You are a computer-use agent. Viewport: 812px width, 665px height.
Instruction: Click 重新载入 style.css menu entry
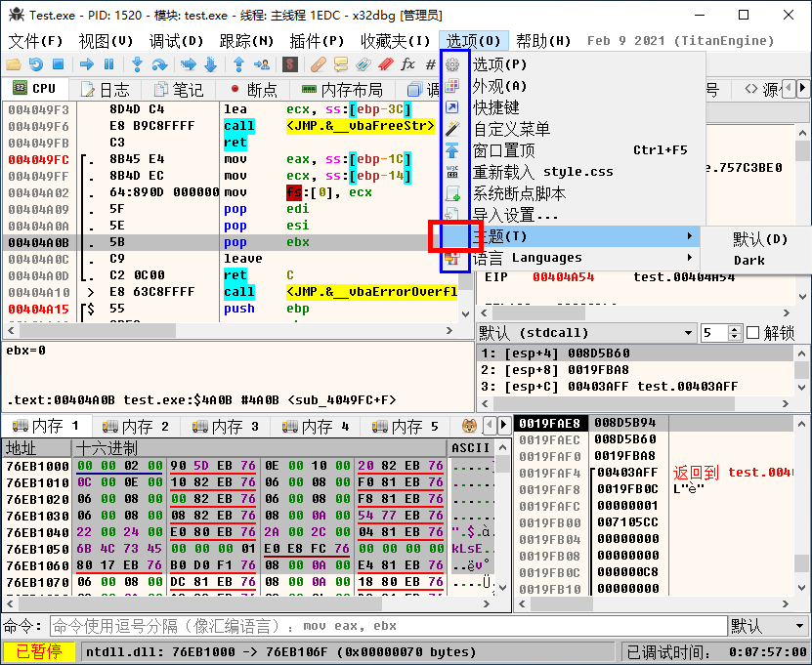pos(573,172)
